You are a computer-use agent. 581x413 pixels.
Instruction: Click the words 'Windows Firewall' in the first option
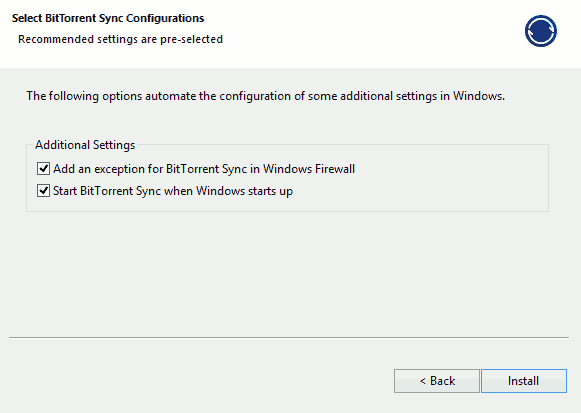[x=309, y=169]
